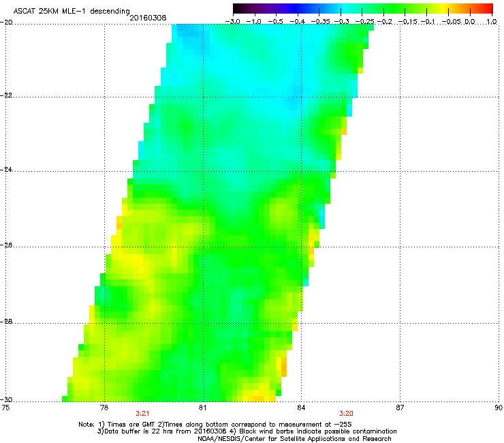Viewport: 504px width, 443px height.
Task: Click the longitude axis label 87
Action: (x=400, y=408)
